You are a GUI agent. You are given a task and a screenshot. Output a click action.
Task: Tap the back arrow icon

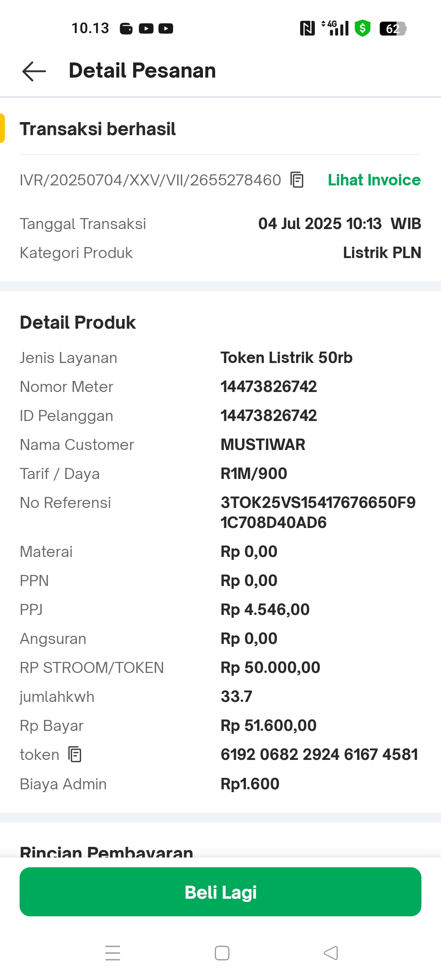pyautogui.click(x=34, y=71)
